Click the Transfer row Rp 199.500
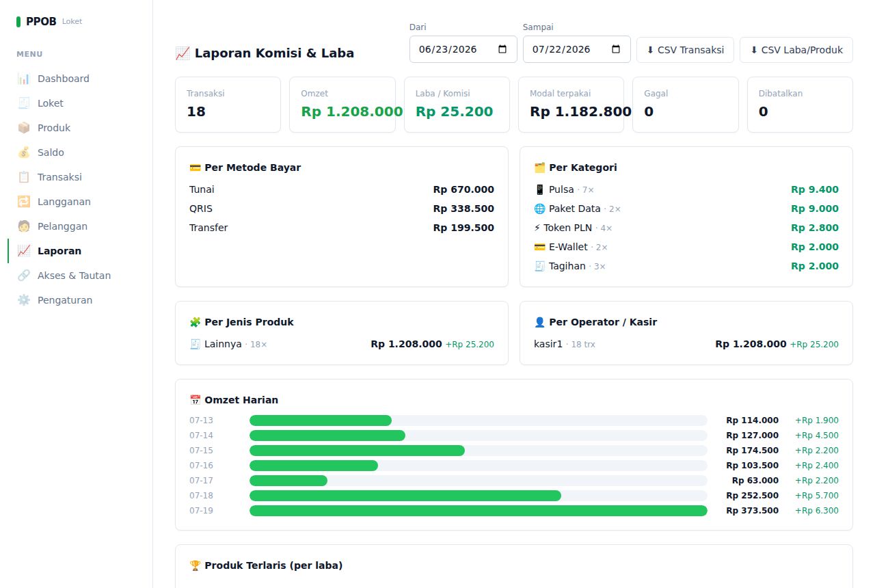The width and height of the screenshot is (875, 588). click(342, 228)
